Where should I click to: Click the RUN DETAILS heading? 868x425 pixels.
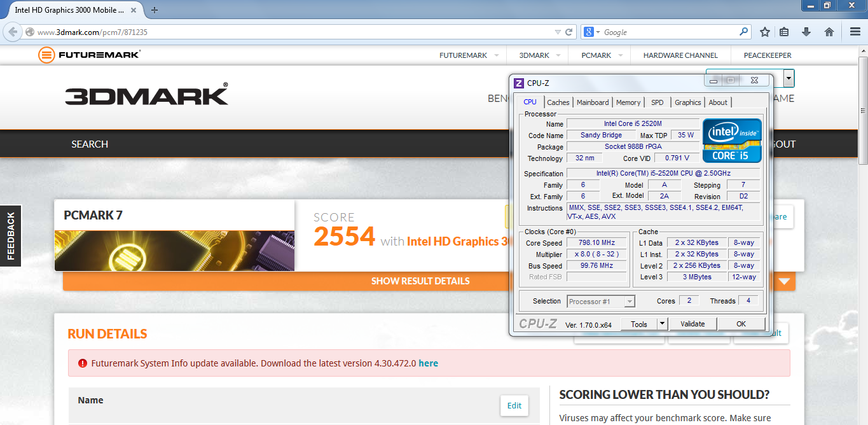pyautogui.click(x=107, y=334)
